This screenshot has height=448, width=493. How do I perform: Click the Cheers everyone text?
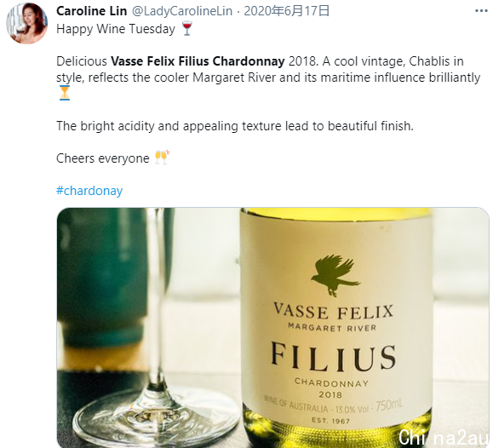pos(103,158)
